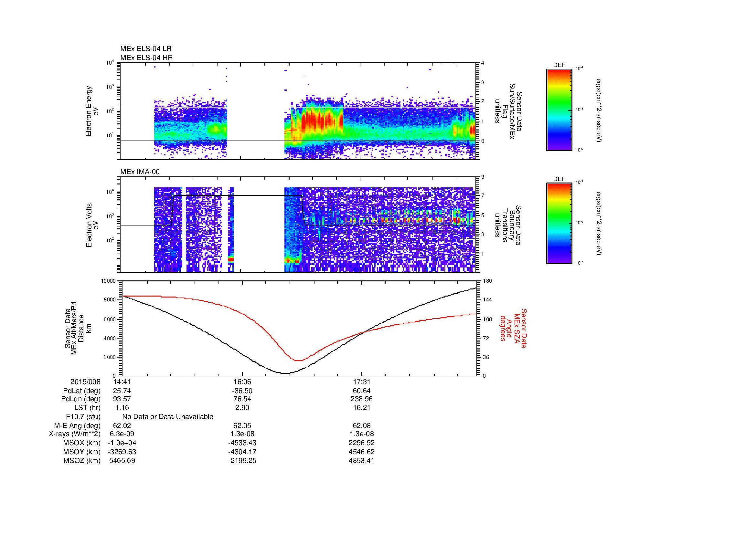Click the '2019/008' date label

(85, 382)
